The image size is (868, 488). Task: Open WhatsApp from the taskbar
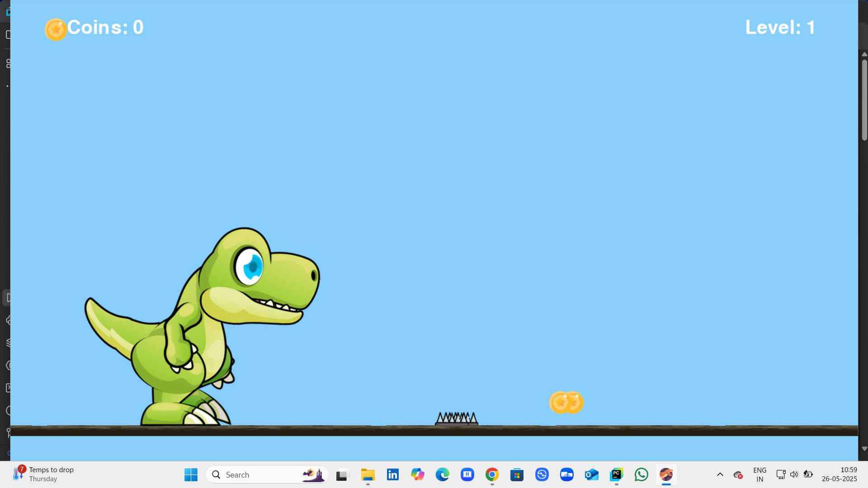tap(641, 474)
